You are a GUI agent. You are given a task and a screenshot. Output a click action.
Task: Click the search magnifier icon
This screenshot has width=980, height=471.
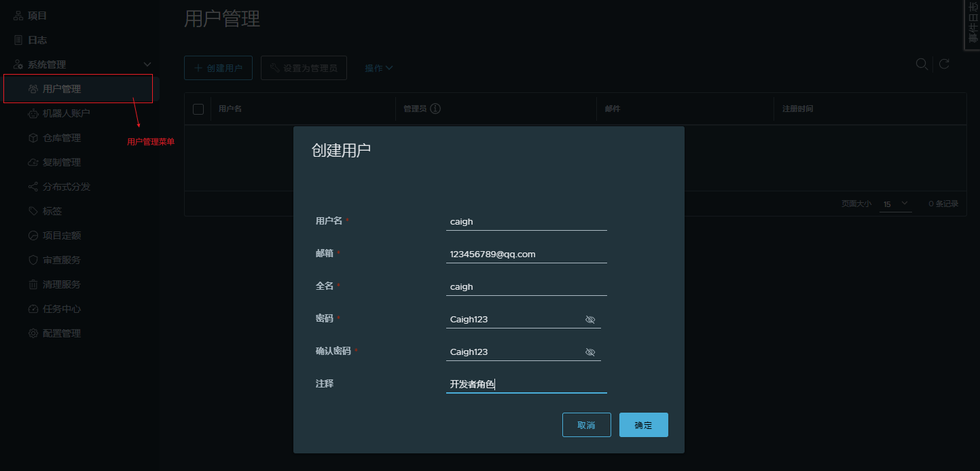point(922,64)
